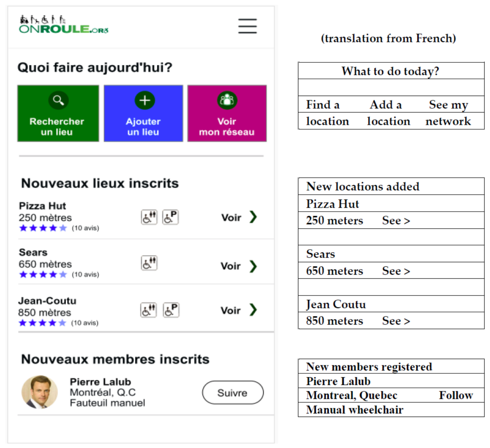Image resolution: width=490 pixels, height=448 pixels.
Task: Click the 850 mètres distance text
Action: point(45,313)
